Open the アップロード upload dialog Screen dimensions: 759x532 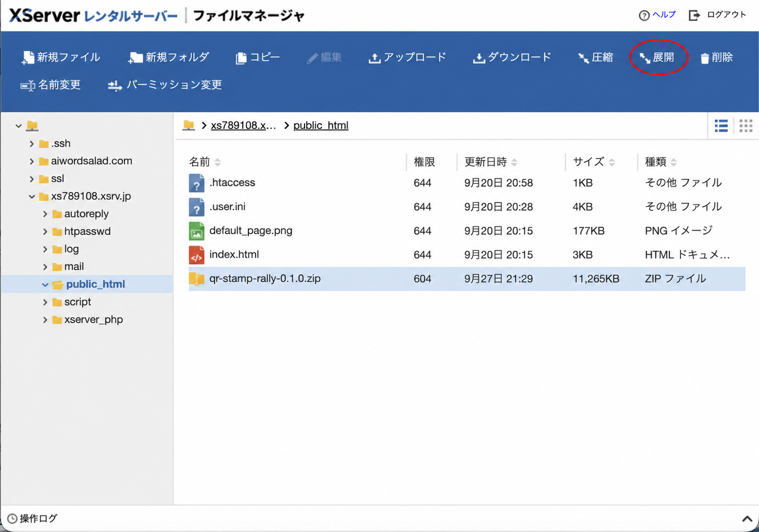pos(407,58)
